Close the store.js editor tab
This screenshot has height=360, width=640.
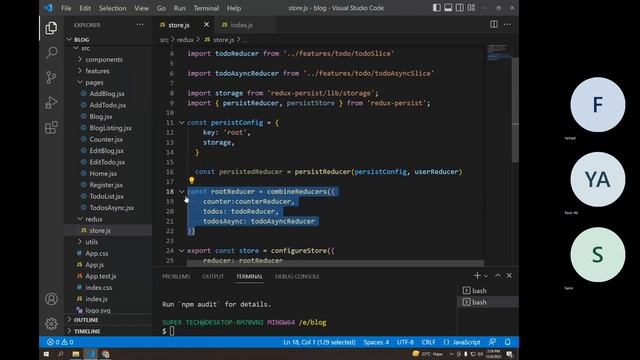pyautogui.click(x=207, y=24)
